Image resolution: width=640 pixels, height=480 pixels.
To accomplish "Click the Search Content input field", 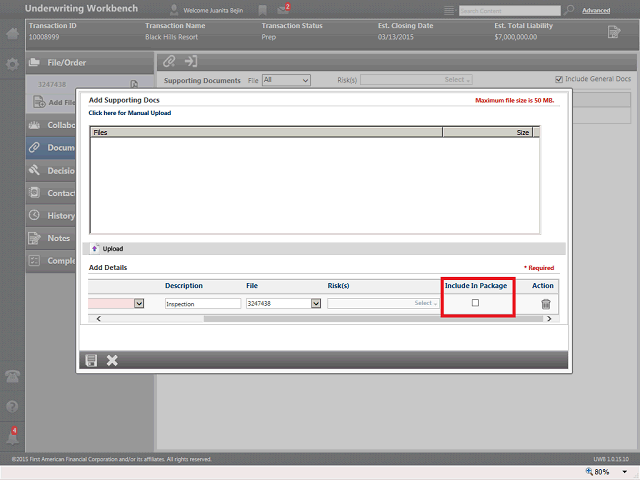I will coord(510,11).
